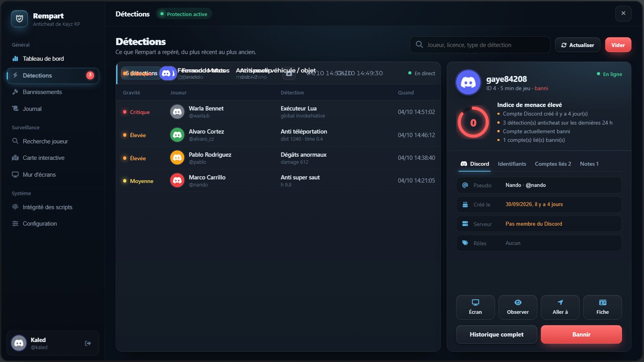Switch to the Discord tab

(x=475, y=164)
